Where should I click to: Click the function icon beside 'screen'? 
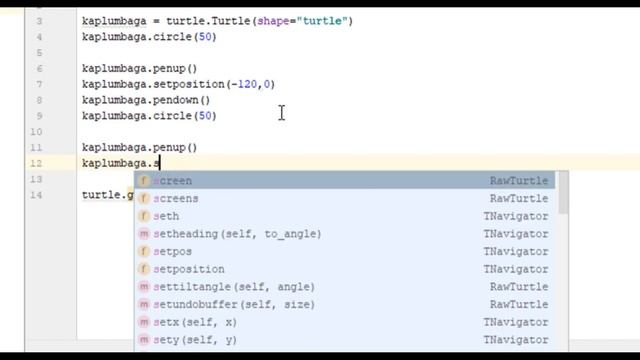click(x=144, y=180)
